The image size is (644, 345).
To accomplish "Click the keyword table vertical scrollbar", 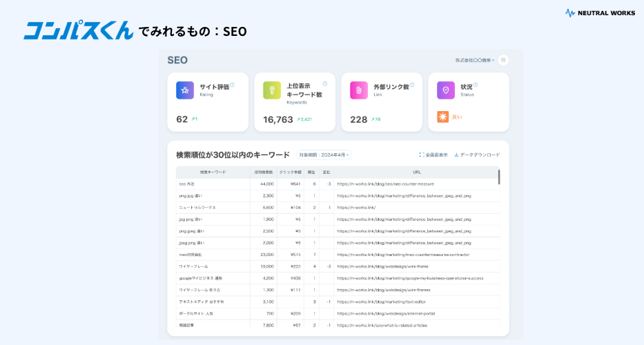I will point(499,177).
